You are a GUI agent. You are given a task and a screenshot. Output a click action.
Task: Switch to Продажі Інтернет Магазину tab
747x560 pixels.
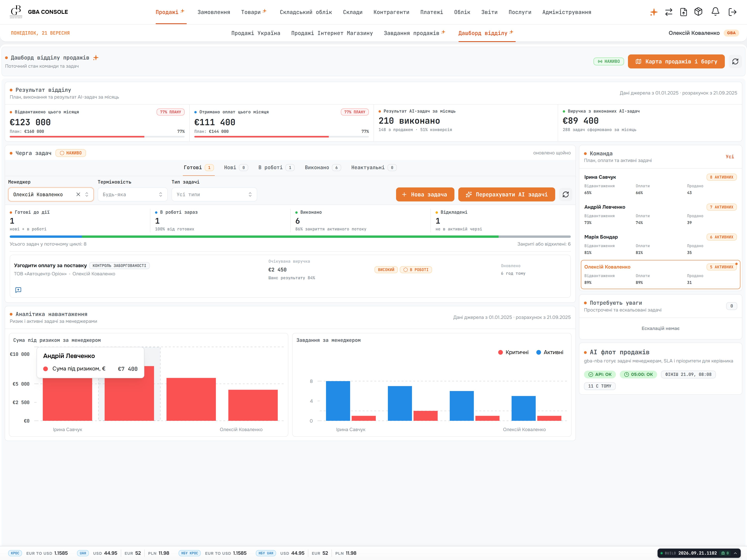pos(332,33)
